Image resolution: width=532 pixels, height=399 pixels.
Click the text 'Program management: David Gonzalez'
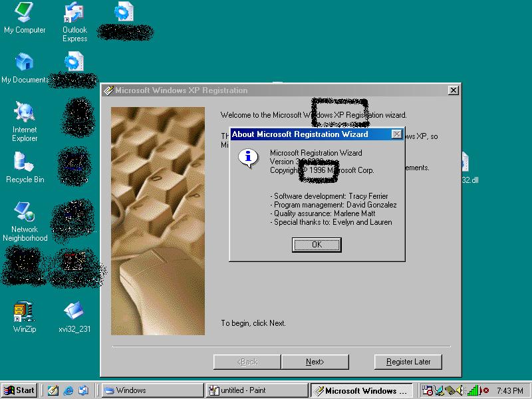click(335, 205)
